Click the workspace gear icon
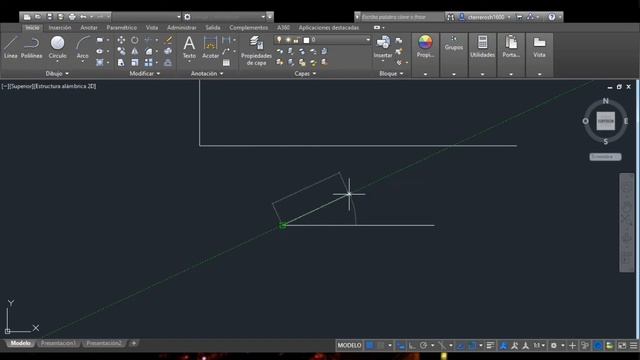This screenshot has width=640, height=360. [x=187, y=17]
